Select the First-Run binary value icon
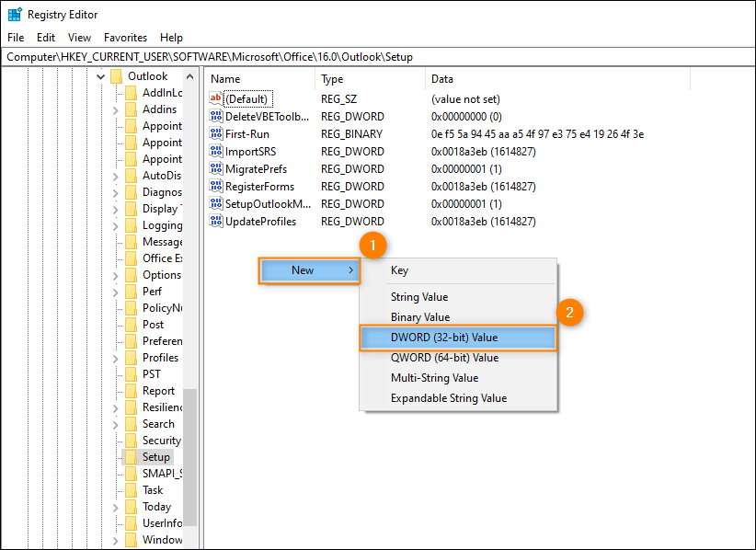This screenshot has width=756, height=550. click(x=215, y=133)
